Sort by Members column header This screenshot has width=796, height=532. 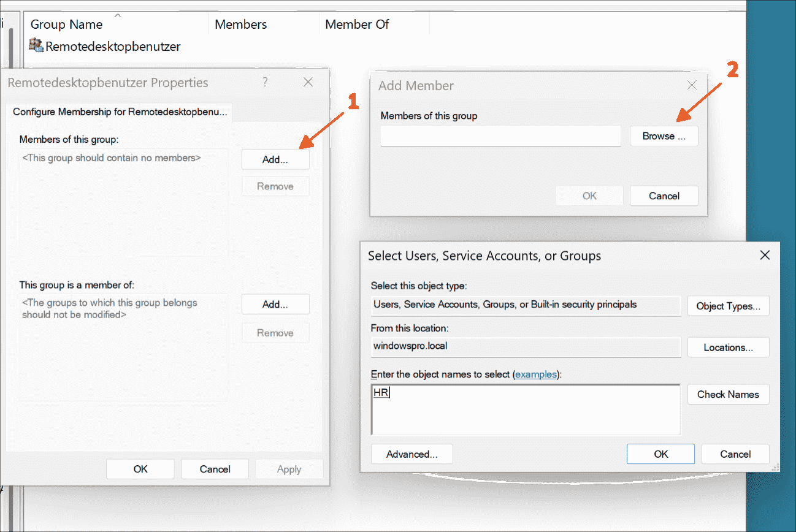[x=241, y=25]
